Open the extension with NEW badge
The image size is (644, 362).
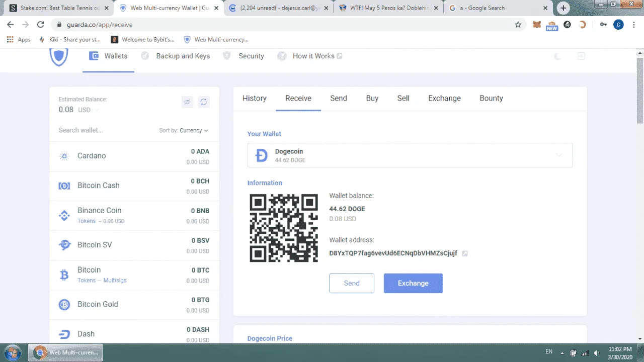click(552, 25)
